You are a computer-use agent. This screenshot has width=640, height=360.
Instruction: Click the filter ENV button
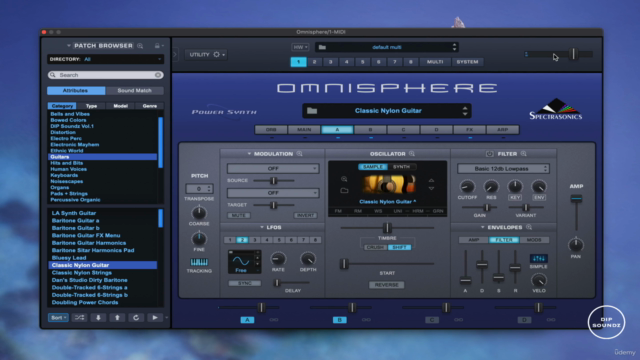coord(539,198)
